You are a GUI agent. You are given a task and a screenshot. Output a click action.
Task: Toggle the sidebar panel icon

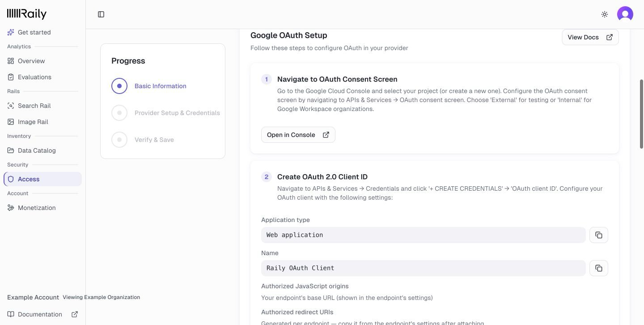pos(101,14)
